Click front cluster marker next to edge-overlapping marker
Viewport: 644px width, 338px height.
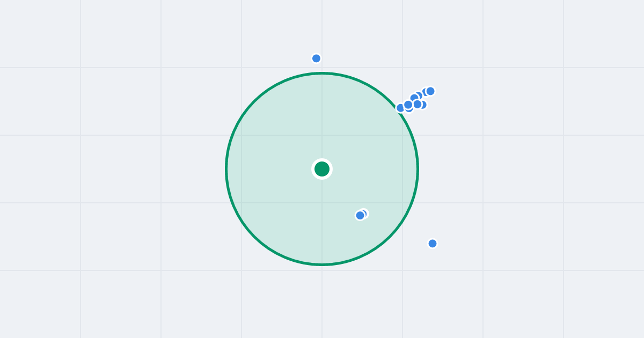click(408, 105)
